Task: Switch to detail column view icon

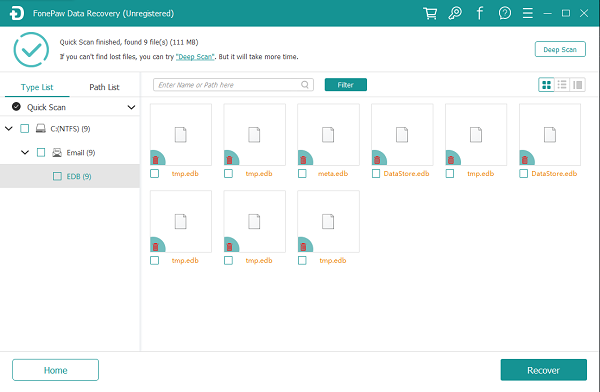Action: (577, 85)
